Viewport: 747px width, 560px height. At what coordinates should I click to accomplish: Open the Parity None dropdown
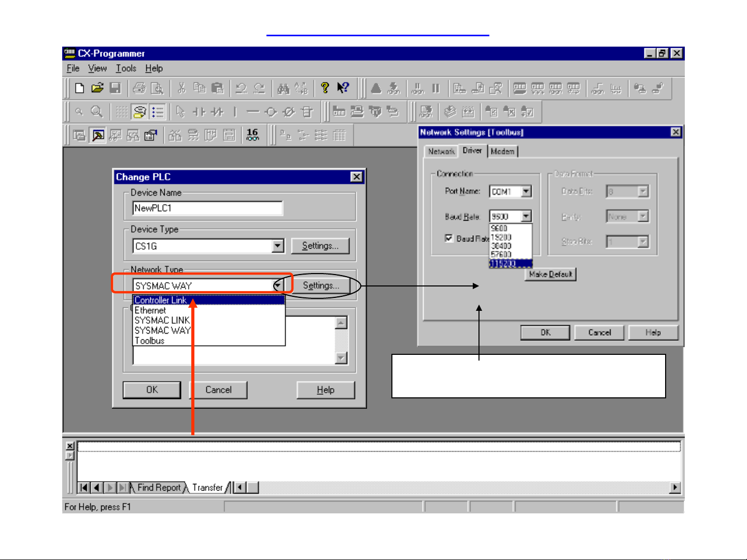pyautogui.click(x=643, y=217)
